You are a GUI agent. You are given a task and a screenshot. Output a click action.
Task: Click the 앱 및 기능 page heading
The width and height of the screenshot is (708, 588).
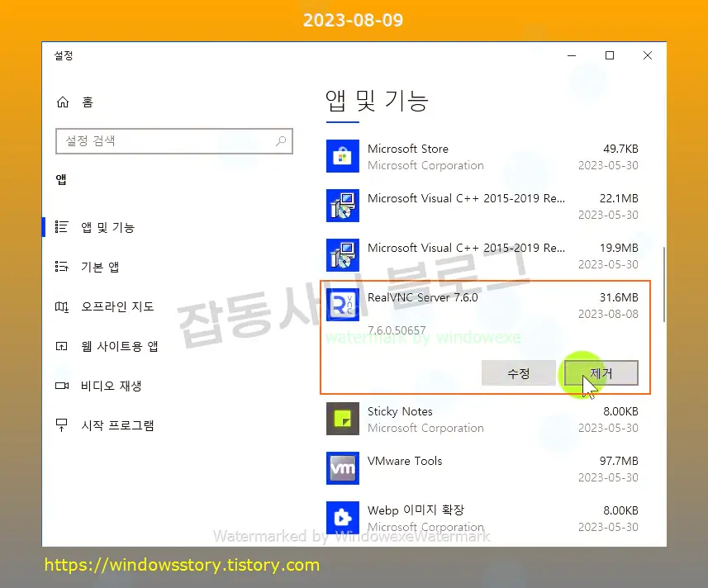(x=377, y=101)
